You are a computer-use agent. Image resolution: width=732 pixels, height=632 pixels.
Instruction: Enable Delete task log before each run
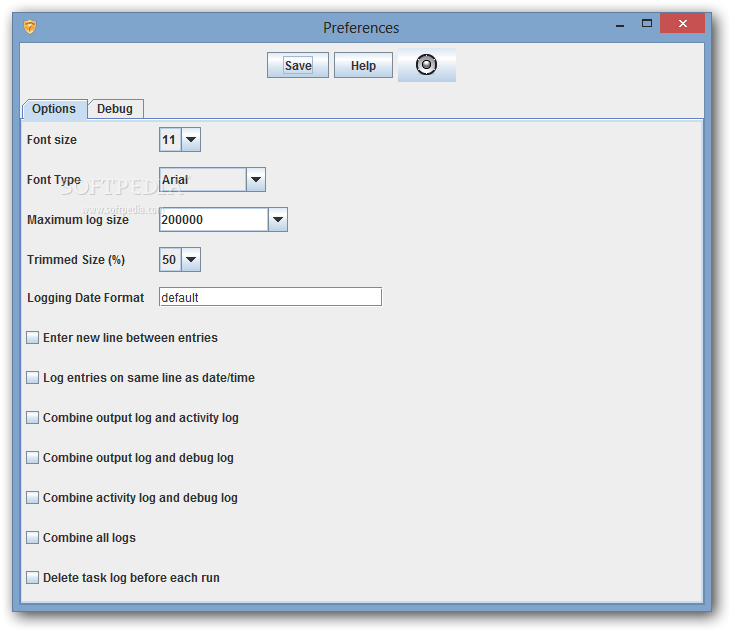(x=33, y=578)
